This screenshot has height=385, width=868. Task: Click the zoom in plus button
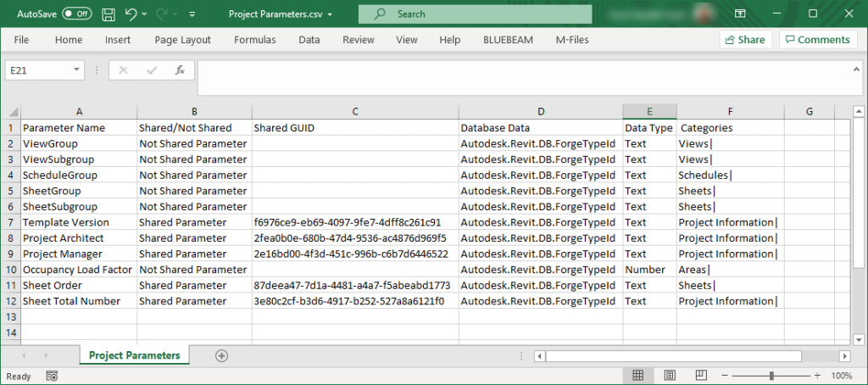point(817,376)
